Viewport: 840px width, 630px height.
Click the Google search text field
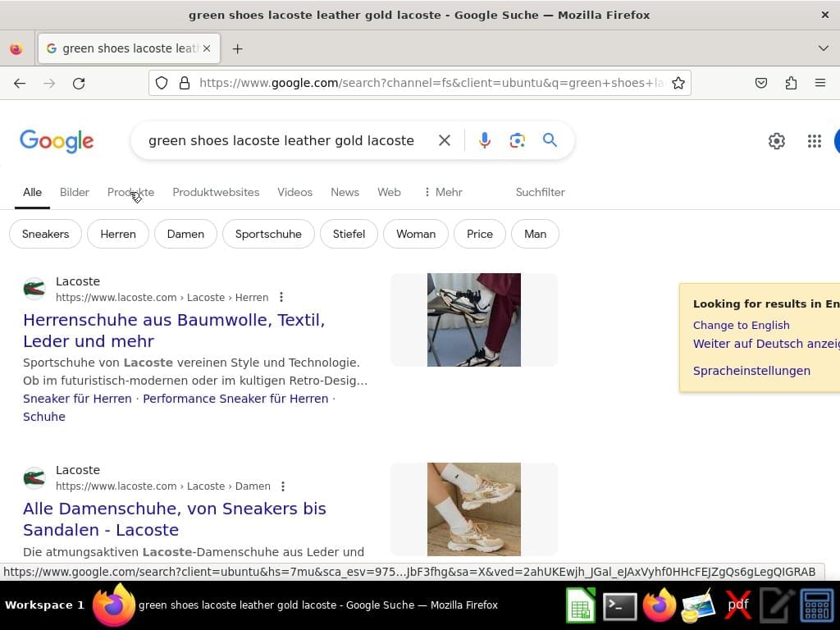(281, 140)
